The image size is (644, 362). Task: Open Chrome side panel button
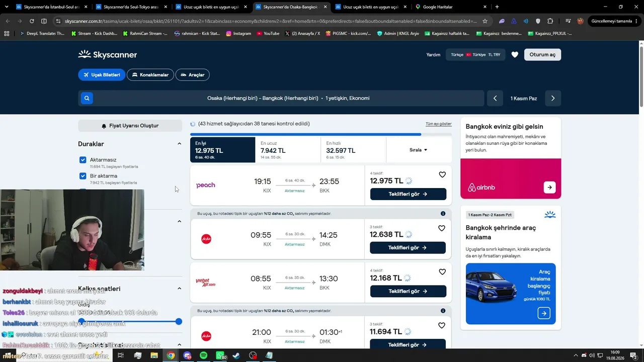pyautogui.click(x=44, y=21)
